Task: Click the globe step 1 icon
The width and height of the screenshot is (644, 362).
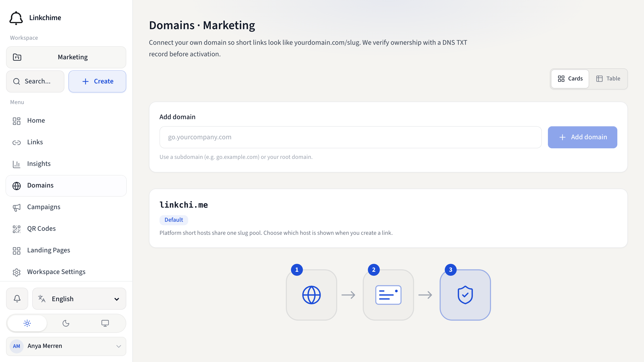Action: pos(311,295)
